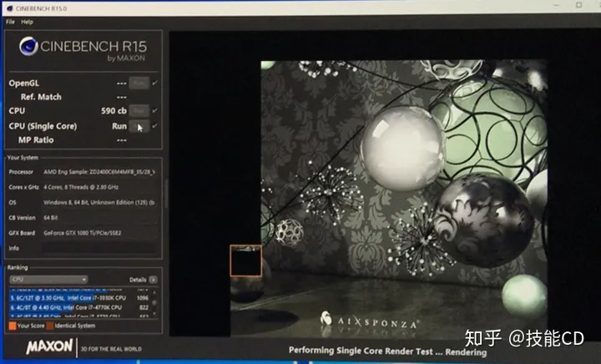601x364 pixels.
Task: Toggle the OpenGL test checkmark
Action: (155, 83)
